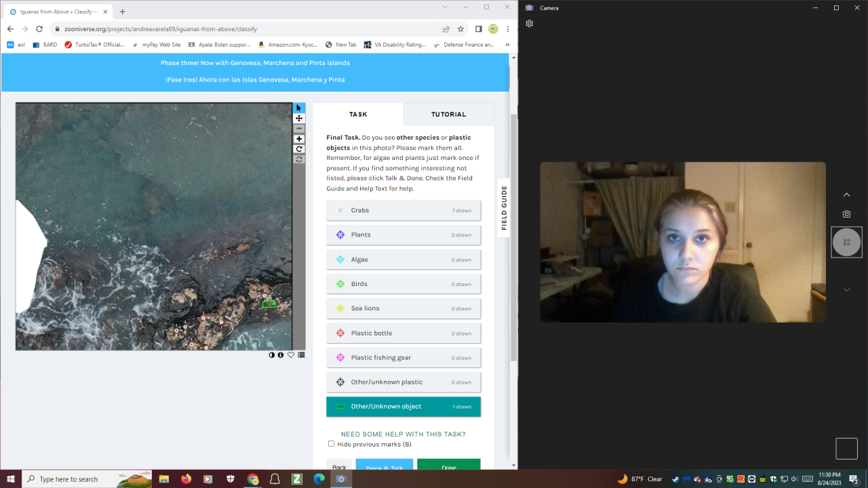868x488 pixels.
Task: Go back in Chrome
Action: pyautogui.click(x=10, y=29)
